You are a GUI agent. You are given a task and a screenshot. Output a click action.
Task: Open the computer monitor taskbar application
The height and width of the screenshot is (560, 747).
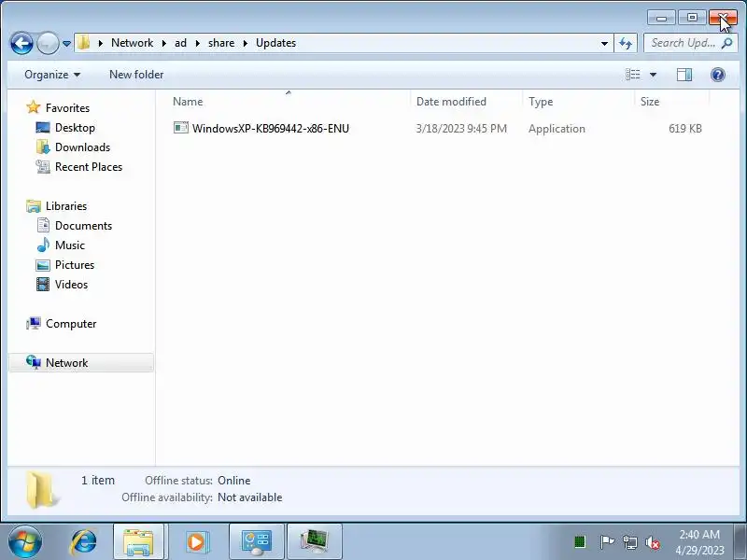(315, 542)
